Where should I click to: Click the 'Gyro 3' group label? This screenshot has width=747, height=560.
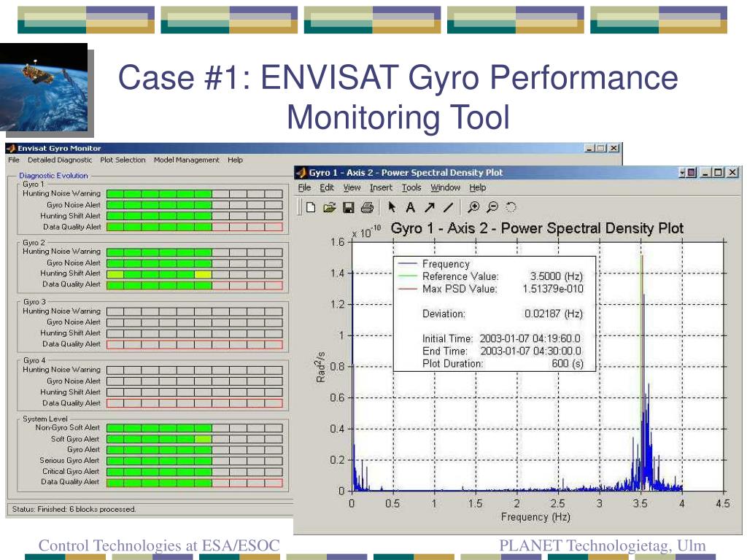coord(34,302)
